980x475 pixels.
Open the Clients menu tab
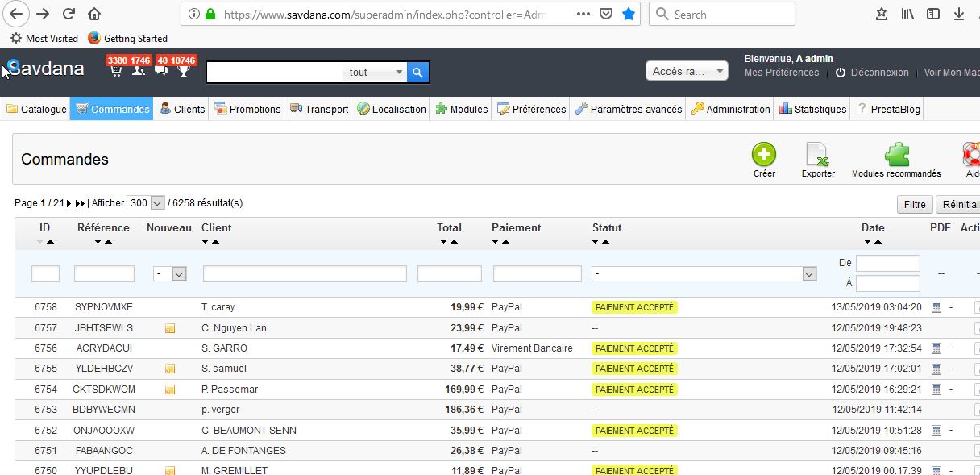(182, 109)
